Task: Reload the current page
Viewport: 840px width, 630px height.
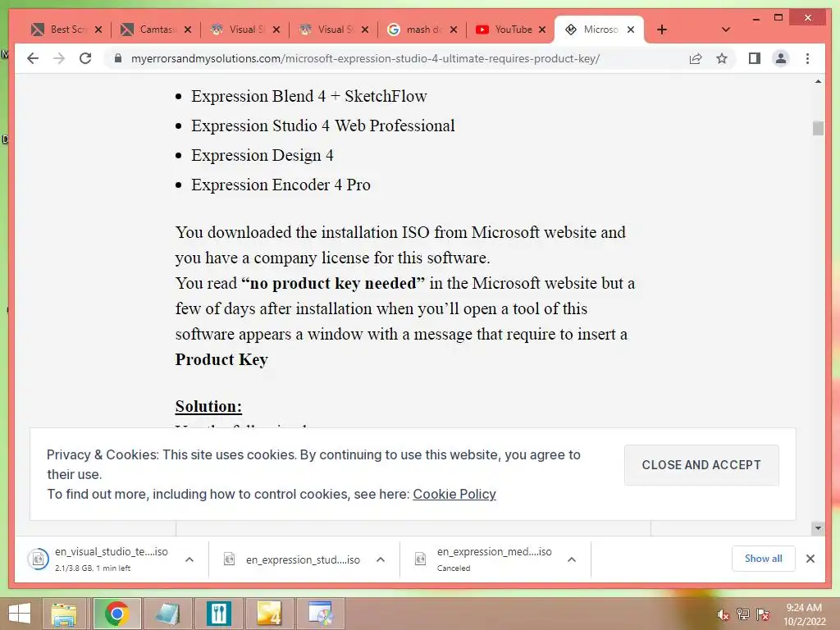Action: 85,58
